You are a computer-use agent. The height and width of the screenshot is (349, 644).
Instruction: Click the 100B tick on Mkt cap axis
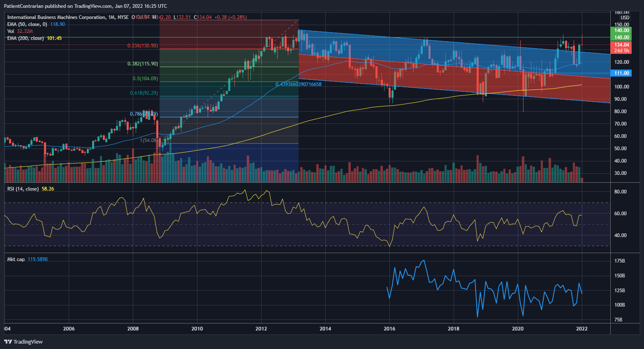(x=620, y=305)
